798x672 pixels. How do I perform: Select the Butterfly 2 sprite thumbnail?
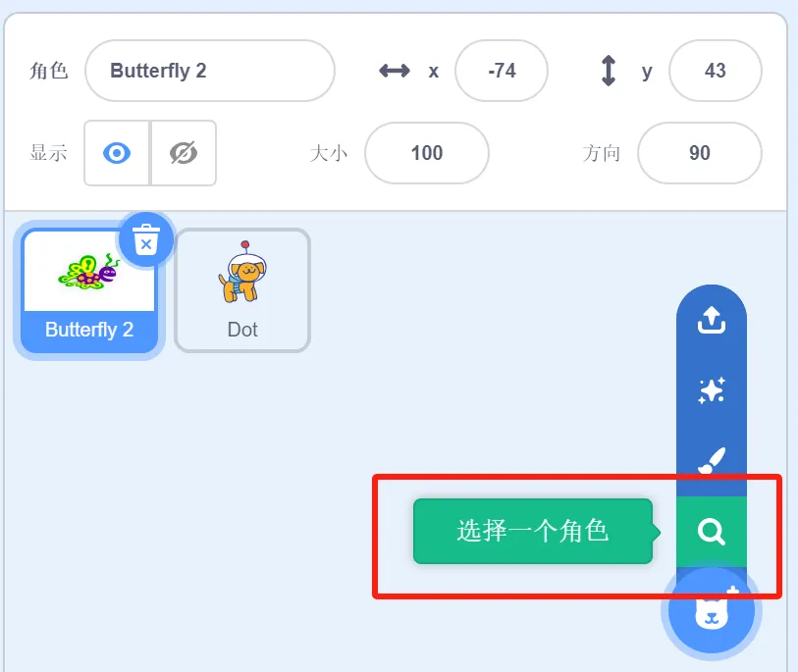[89, 290]
